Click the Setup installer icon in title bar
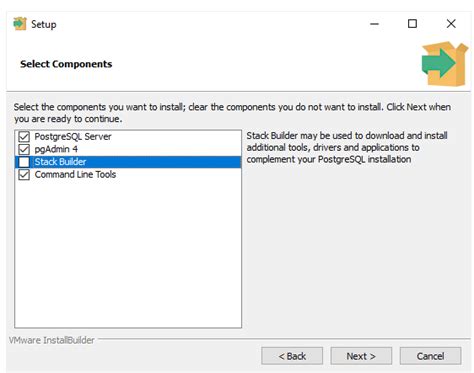This screenshot has width=474, height=373. tap(20, 24)
